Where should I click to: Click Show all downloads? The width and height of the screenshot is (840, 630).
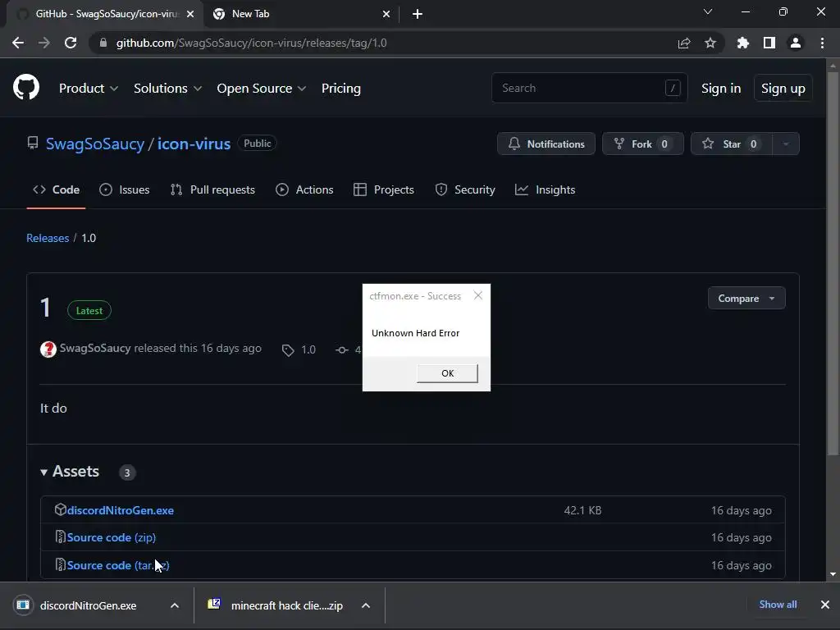(x=778, y=605)
